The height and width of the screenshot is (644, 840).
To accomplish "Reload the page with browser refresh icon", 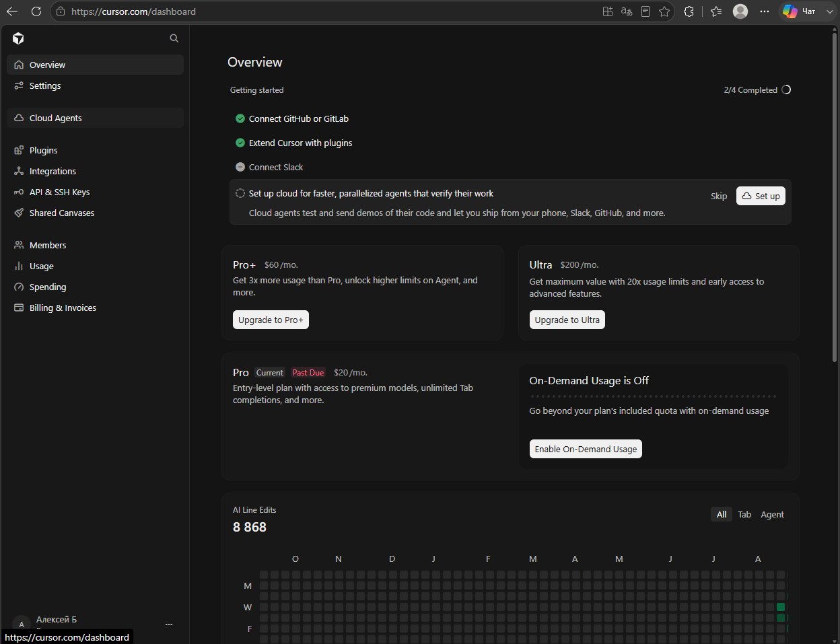I will click(x=36, y=11).
